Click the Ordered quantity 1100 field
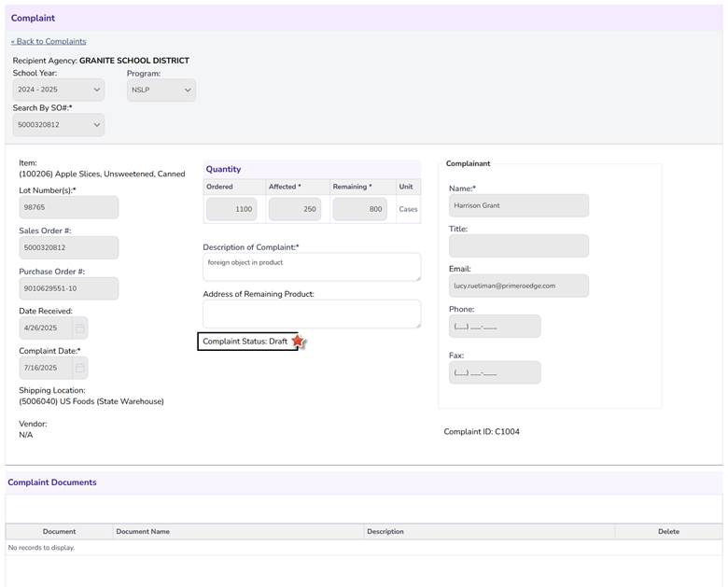Viewport: 728px width, 587px height. (231, 209)
